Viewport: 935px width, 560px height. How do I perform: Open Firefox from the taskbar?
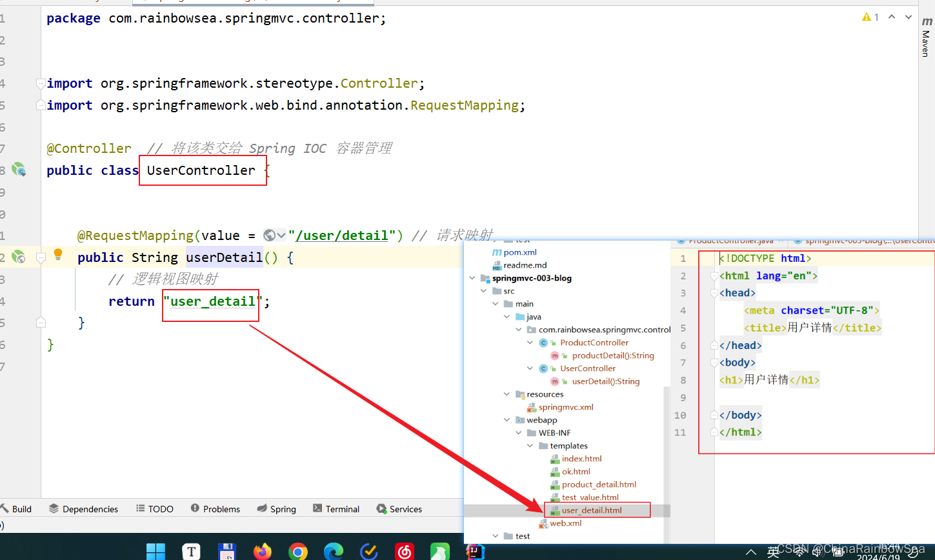(x=262, y=552)
